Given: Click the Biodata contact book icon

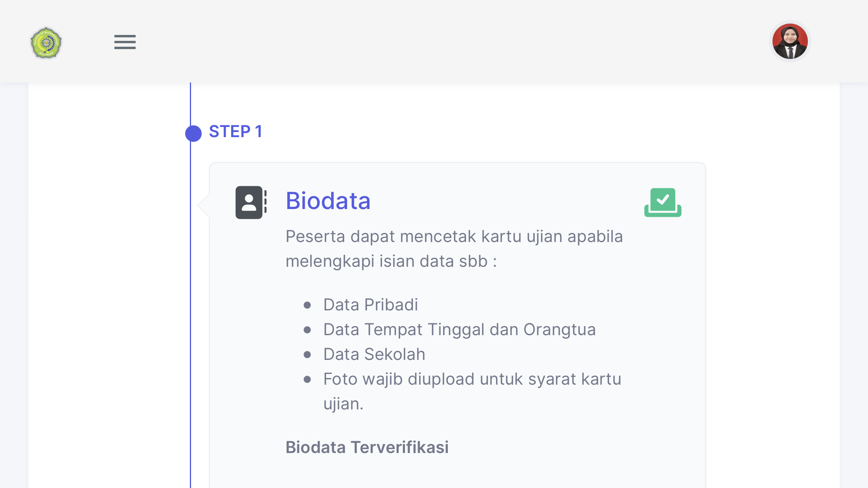Looking at the screenshot, I should pyautogui.click(x=250, y=202).
